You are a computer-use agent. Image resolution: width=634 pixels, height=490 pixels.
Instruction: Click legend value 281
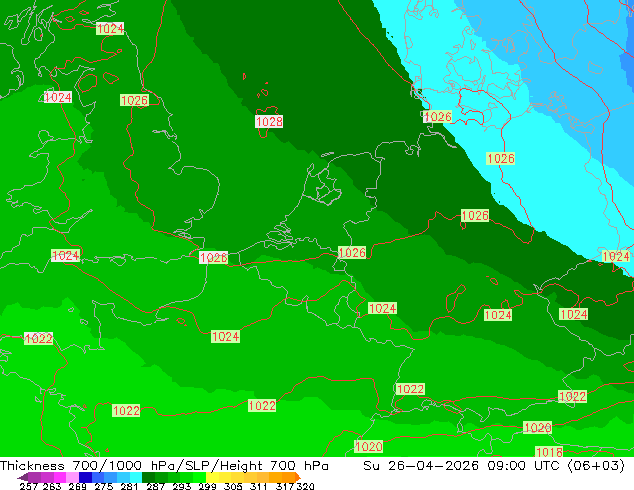pos(129,486)
